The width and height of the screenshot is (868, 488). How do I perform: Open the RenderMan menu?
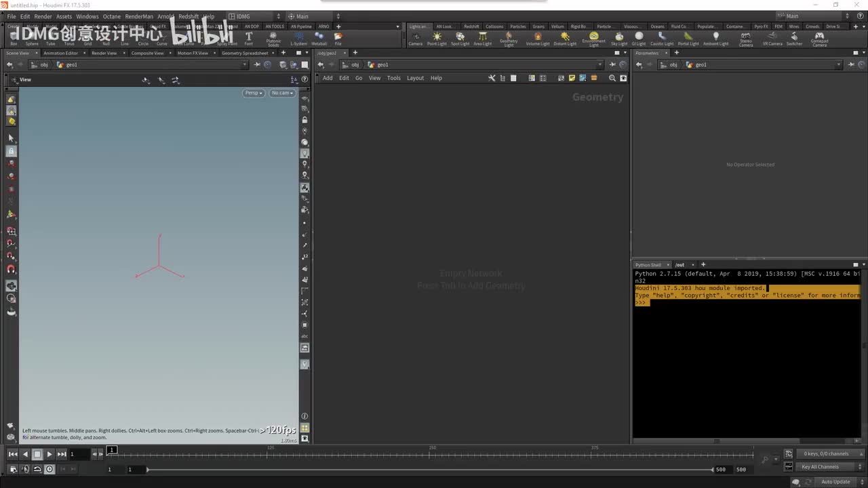[139, 16]
